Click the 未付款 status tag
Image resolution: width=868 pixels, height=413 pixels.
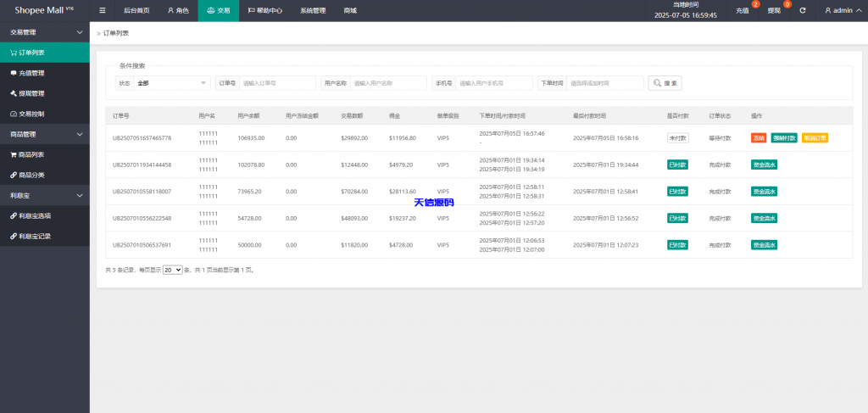(x=677, y=138)
